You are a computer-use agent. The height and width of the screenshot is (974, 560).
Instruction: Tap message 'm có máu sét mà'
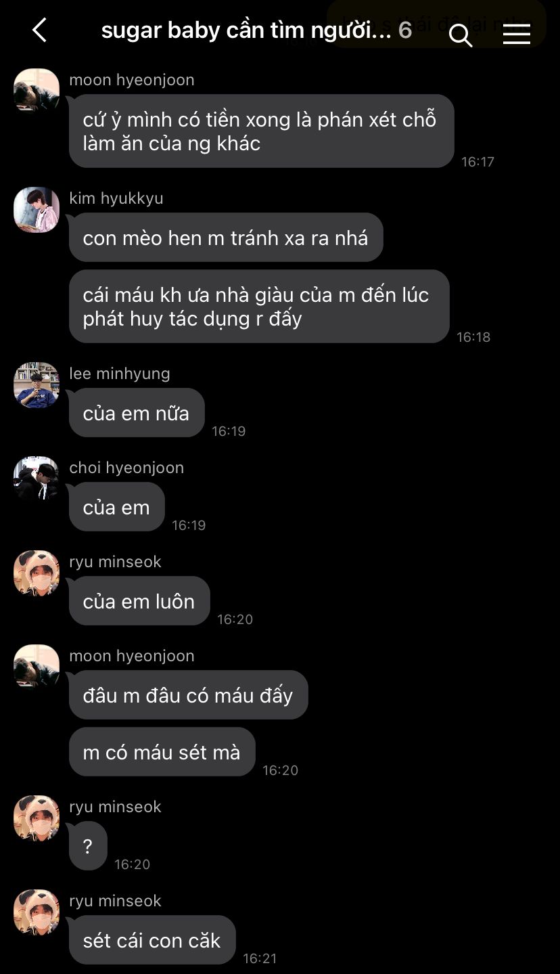[162, 752]
